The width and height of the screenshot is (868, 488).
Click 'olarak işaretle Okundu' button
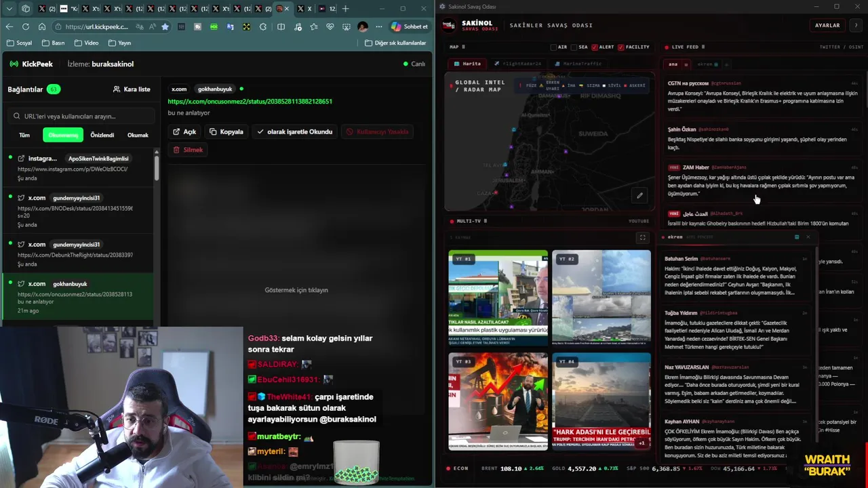pos(295,131)
